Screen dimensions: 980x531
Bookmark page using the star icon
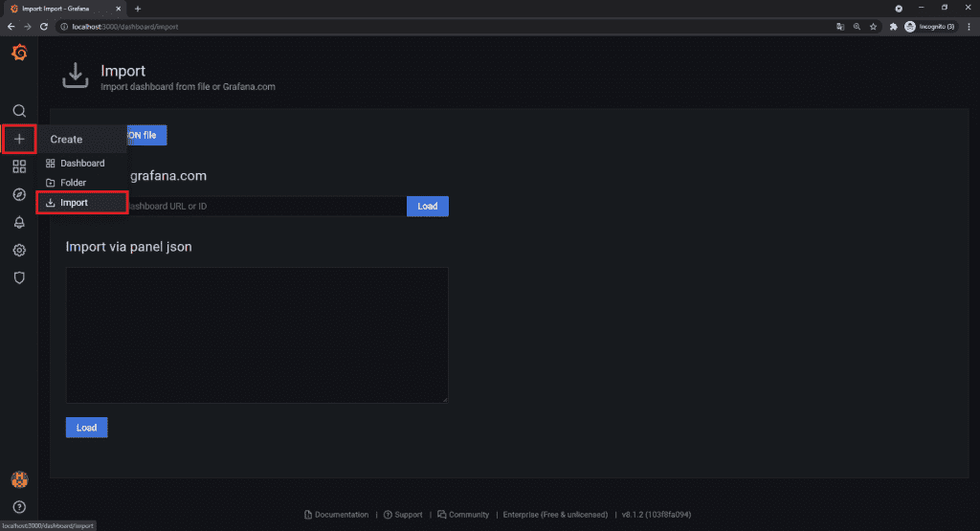click(x=873, y=26)
